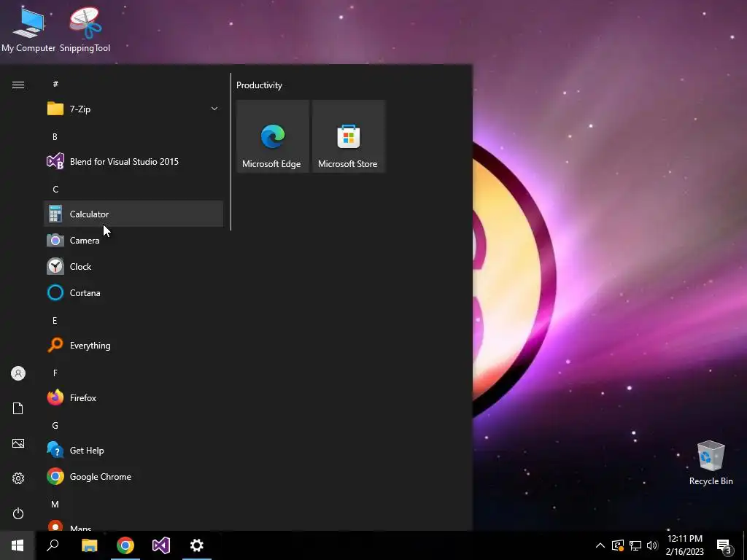Open Firefox from the app list
Image resolution: width=747 pixels, height=560 pixels.
pyautogui.click(x=133, y=397)
